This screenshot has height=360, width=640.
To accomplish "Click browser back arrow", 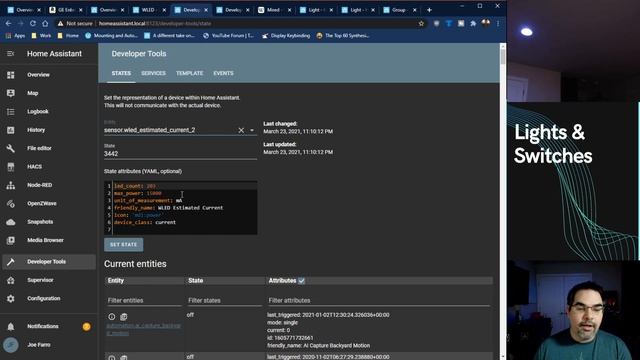I will (x=9, y=24).
